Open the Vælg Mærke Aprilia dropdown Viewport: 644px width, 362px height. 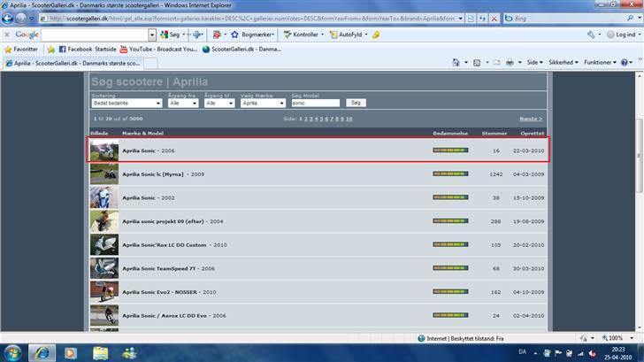coord(263,103)
